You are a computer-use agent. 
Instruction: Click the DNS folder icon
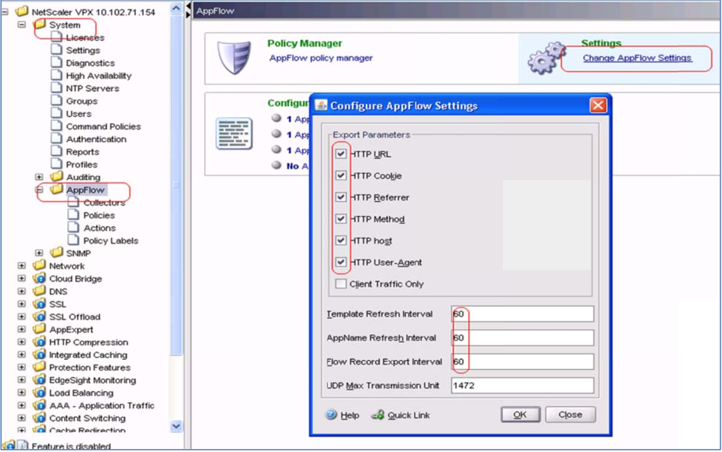pyautogui.click(x=39, y=291)
